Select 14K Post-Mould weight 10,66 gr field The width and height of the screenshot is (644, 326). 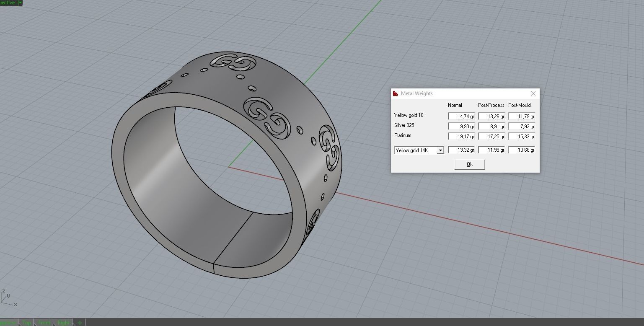(x=522, y=150)
